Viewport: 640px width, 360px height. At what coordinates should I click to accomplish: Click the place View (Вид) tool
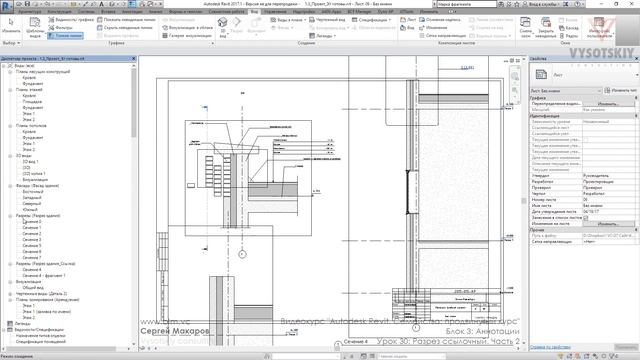(407, 28)
